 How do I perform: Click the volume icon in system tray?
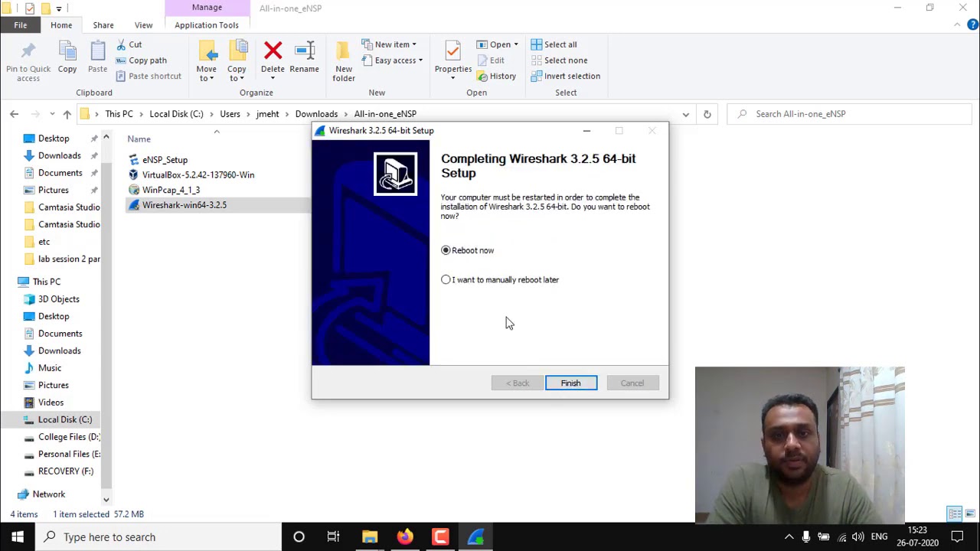(858, 537)
